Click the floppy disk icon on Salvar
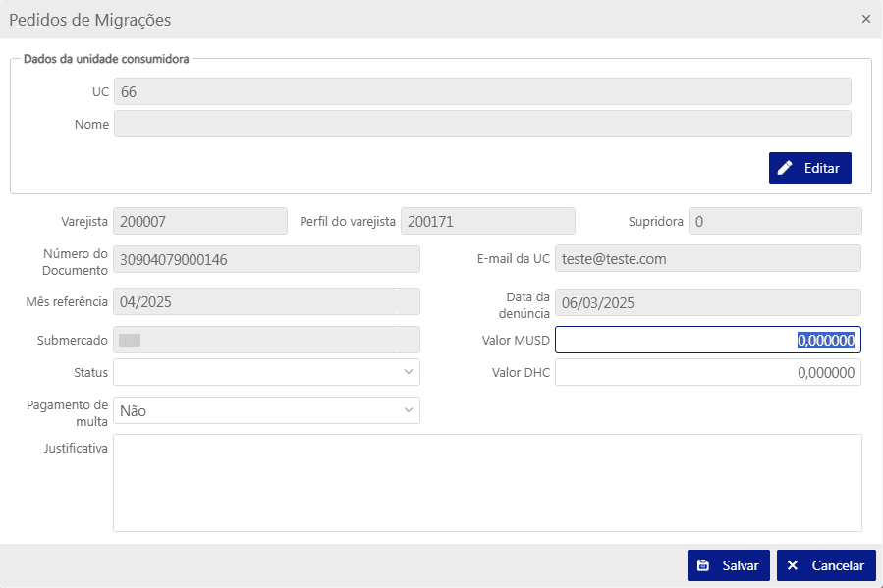883x588 pixels. (703, 565)
